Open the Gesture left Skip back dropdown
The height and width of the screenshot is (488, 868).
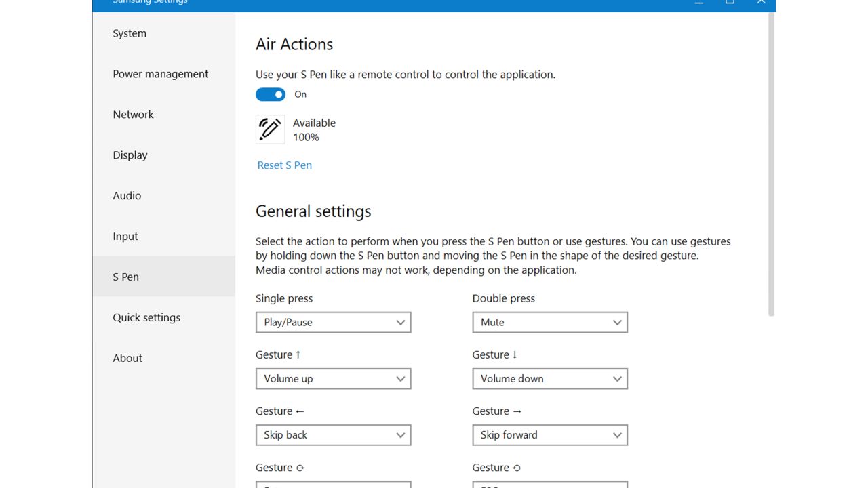(333, 434)
